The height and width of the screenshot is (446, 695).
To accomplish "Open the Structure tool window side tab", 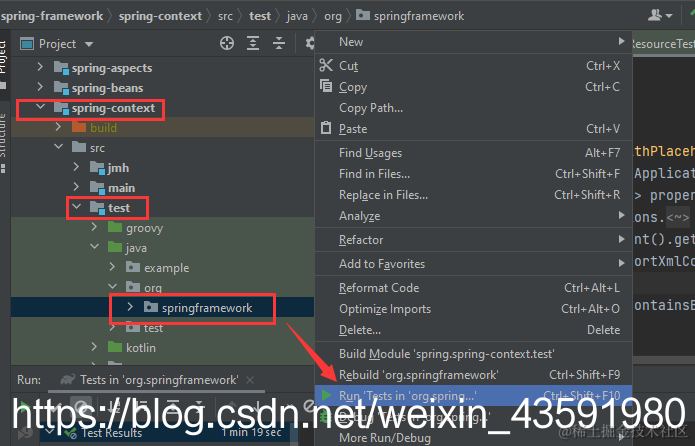I will [x=3, y=142].
